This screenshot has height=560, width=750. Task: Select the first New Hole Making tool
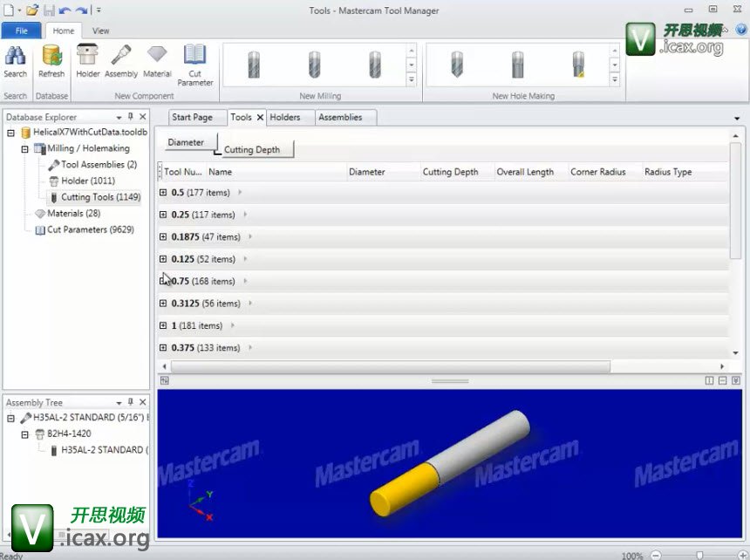[455, 65]
